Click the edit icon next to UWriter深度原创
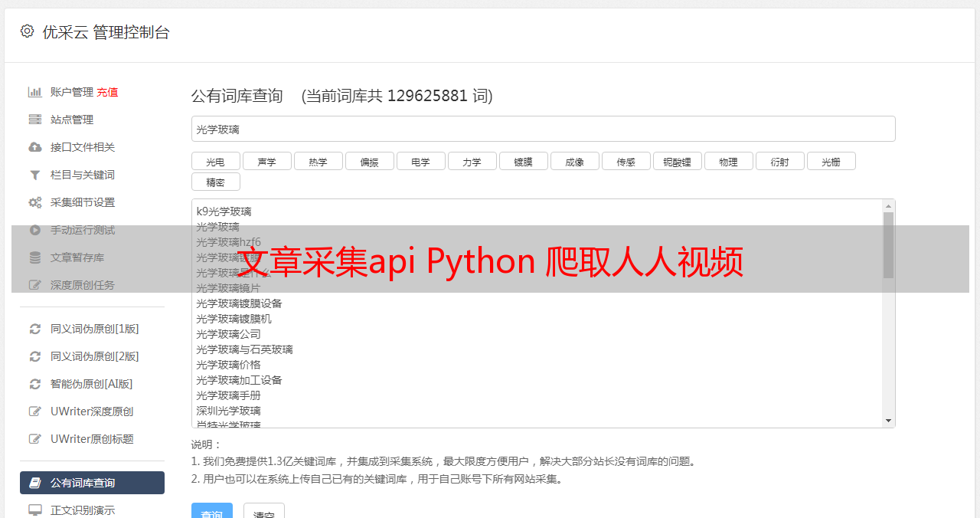 coord(34,411)
